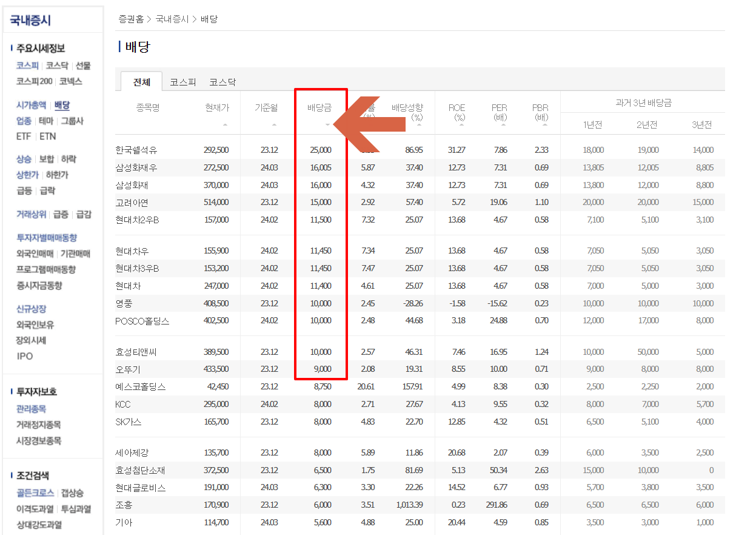Viewport: 756px width, 535px height.
Task: Open 하한가 sidebar link
Action: (58, 175)
